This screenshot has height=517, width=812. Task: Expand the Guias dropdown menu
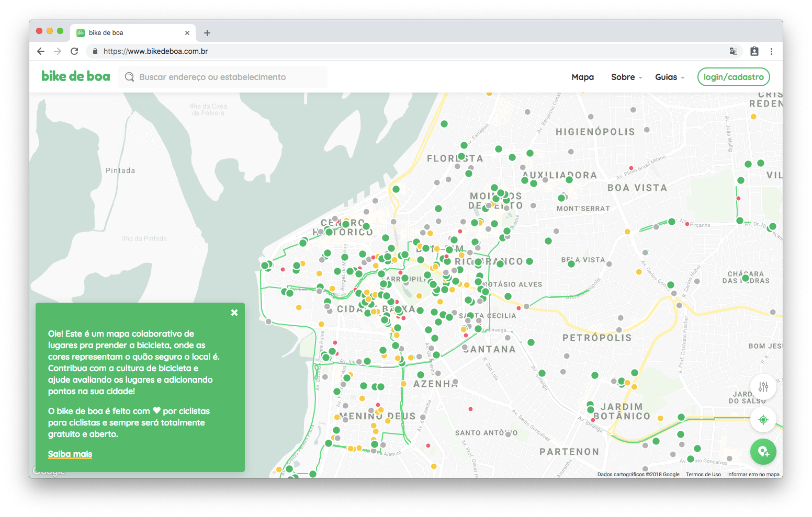(670, 77)
